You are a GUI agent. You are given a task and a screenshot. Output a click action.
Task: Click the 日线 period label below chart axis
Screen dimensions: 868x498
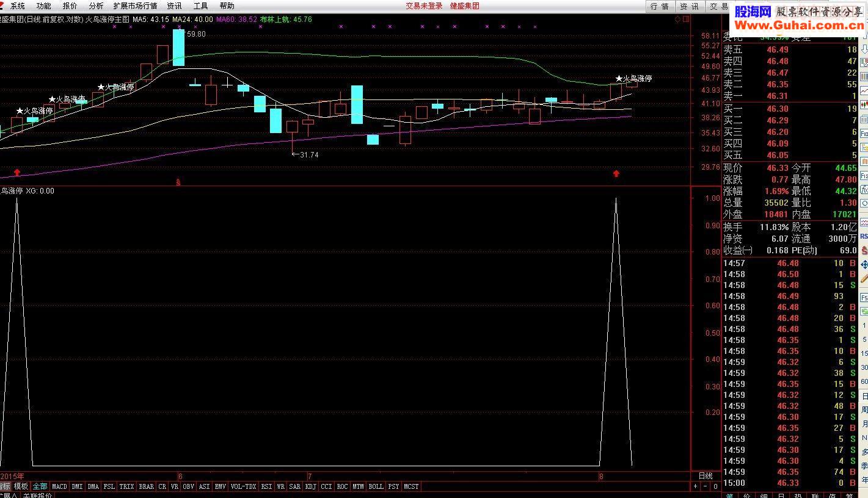pyautogui.click(x=706, y=475)
